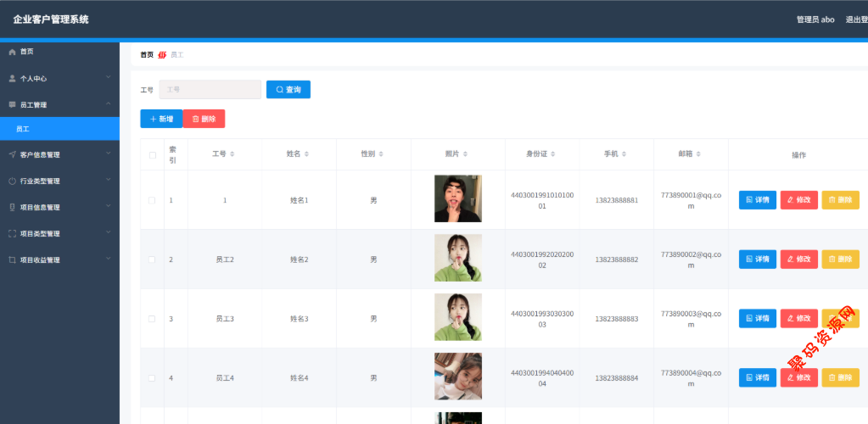
Task: Click the 客户信息管理 paper-plane icon
Action: click(12, 155)
